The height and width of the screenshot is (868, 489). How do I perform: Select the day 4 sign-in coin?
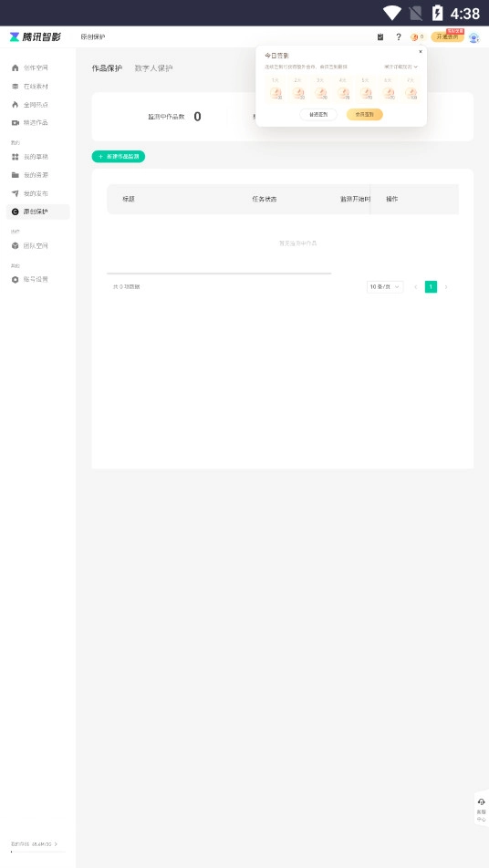click(343, 92)
